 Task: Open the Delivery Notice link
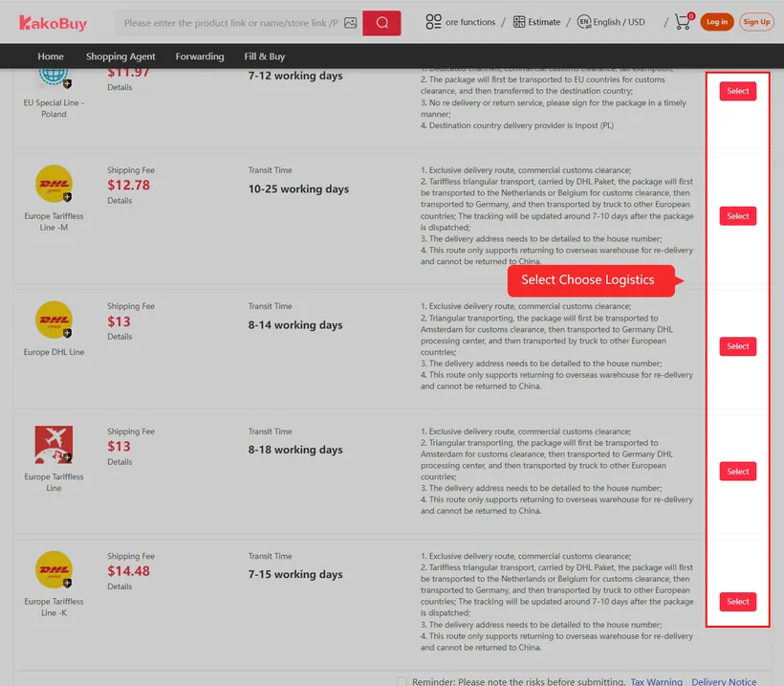(x=724, y=681)
